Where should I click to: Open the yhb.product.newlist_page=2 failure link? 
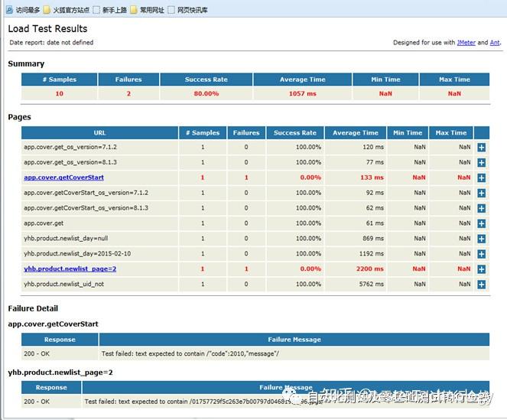(x=70, y=269)
